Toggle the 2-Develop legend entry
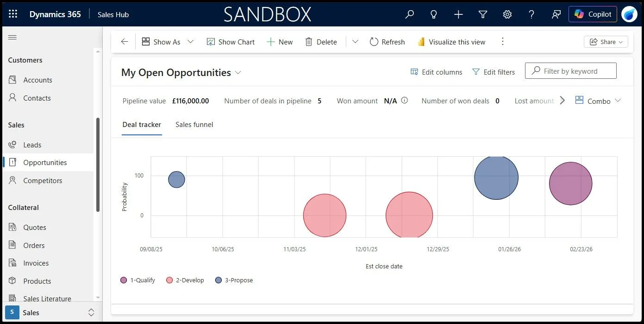This screenshot has height=324, width=644. [x=185, y=280]
